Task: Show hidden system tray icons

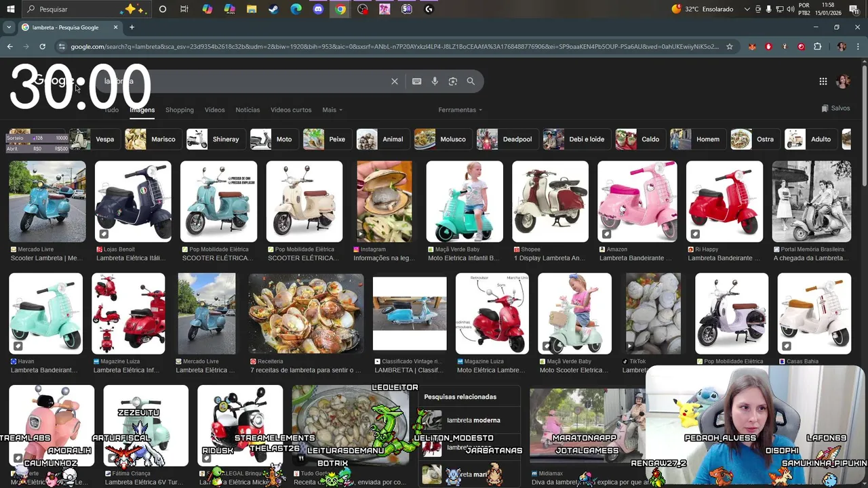Action: tap(747, 9)
